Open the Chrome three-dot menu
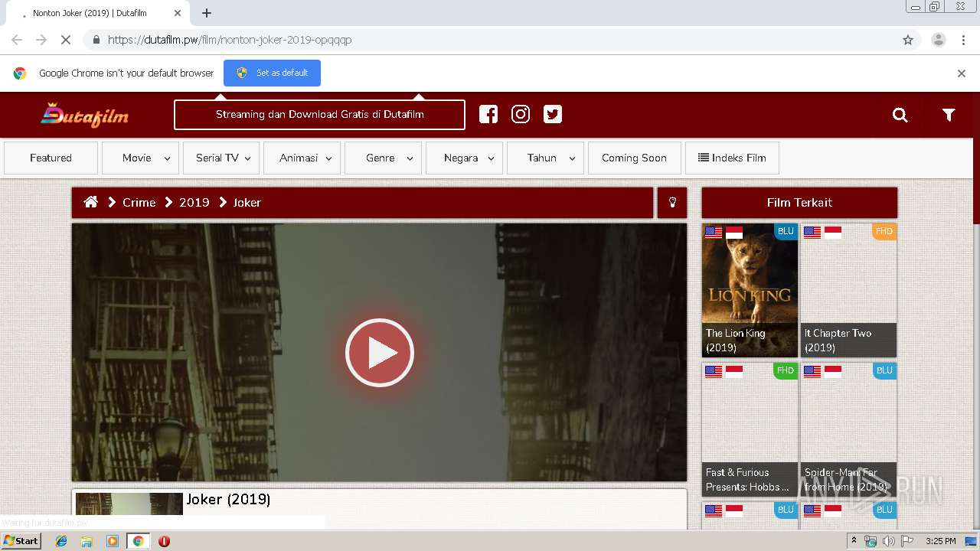The image size is (980, 551). click(963, 40)
